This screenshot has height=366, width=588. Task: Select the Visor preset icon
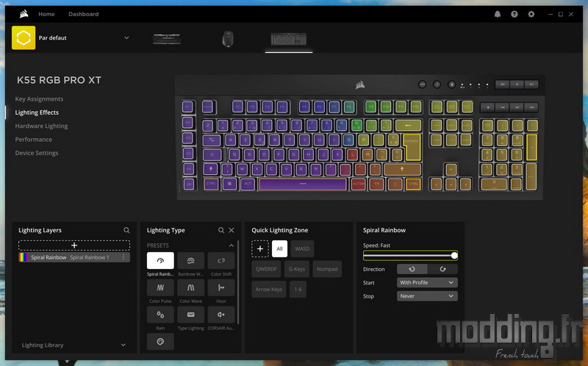coord(221,287)
